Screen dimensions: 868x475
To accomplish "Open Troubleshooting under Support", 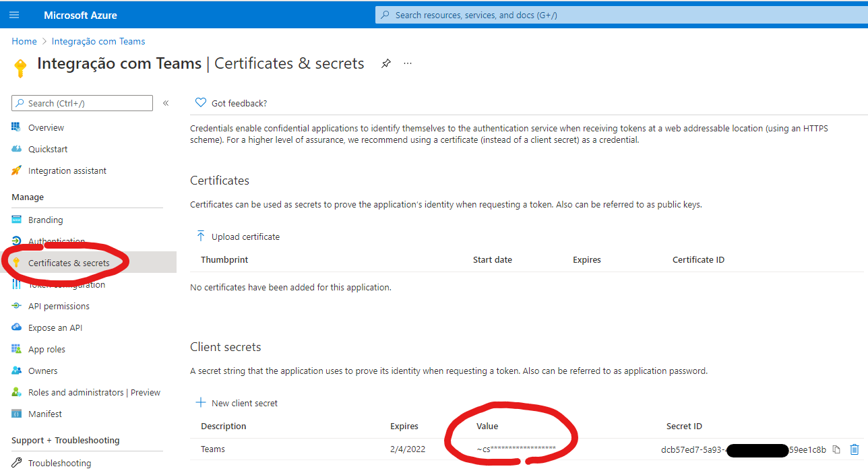I will pyautogui.click(x=59, y=463).
